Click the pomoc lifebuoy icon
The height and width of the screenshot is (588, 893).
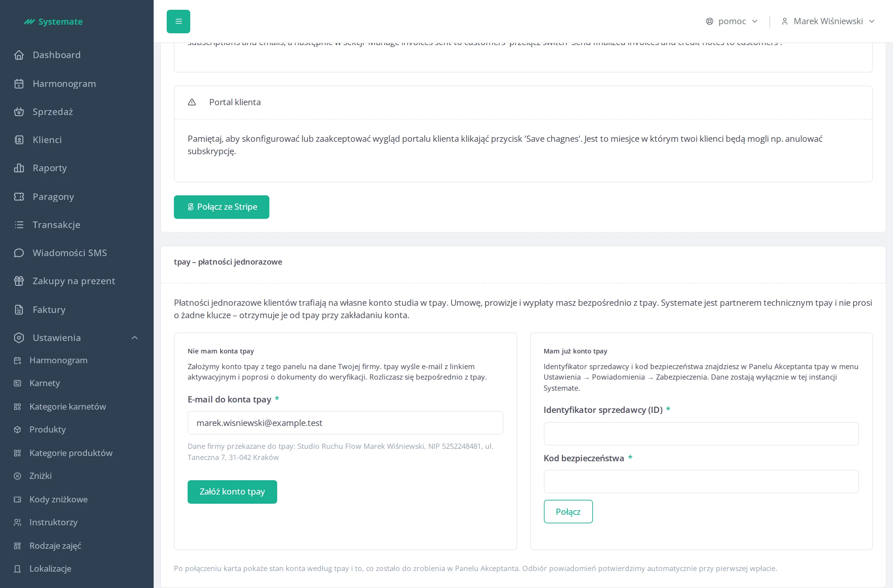710,21
